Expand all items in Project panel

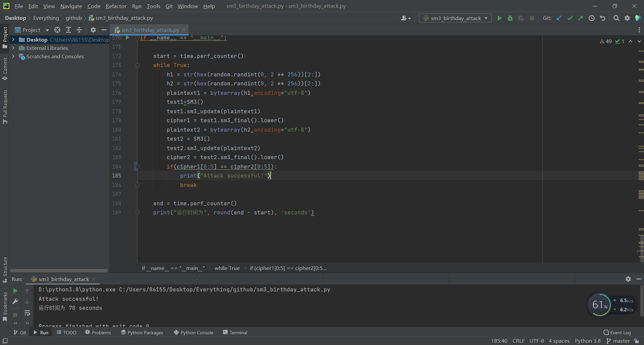click(x=68, y=30)
